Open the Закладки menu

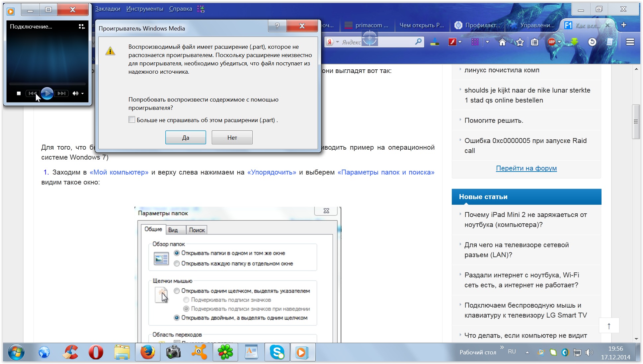point(108,9)
